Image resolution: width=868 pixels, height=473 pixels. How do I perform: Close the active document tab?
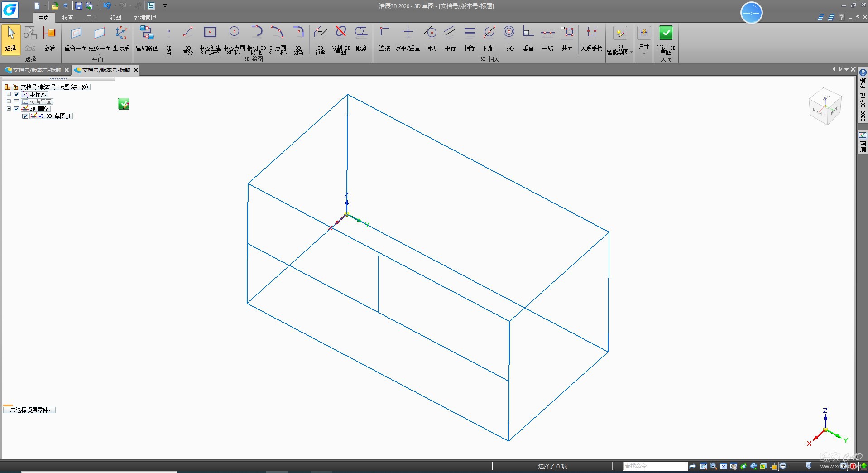point(135,70)
